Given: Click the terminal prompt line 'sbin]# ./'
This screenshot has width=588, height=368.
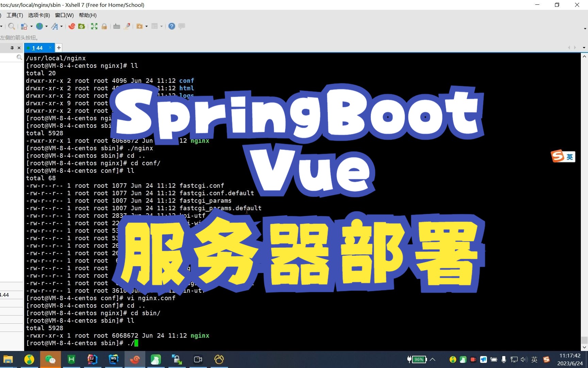Looking at the screenshot, I should click(82, 343).
